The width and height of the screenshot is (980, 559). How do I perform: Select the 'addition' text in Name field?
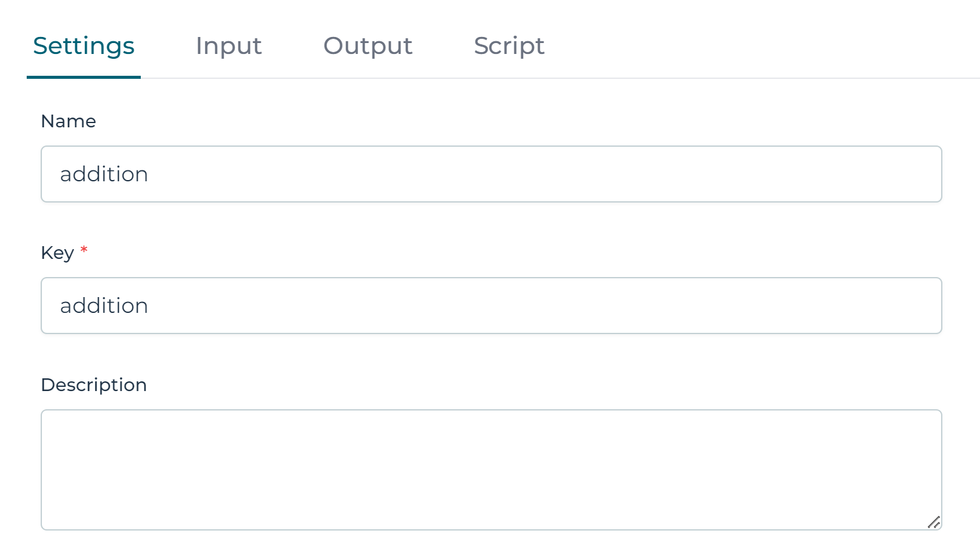(x=104, y=174)
